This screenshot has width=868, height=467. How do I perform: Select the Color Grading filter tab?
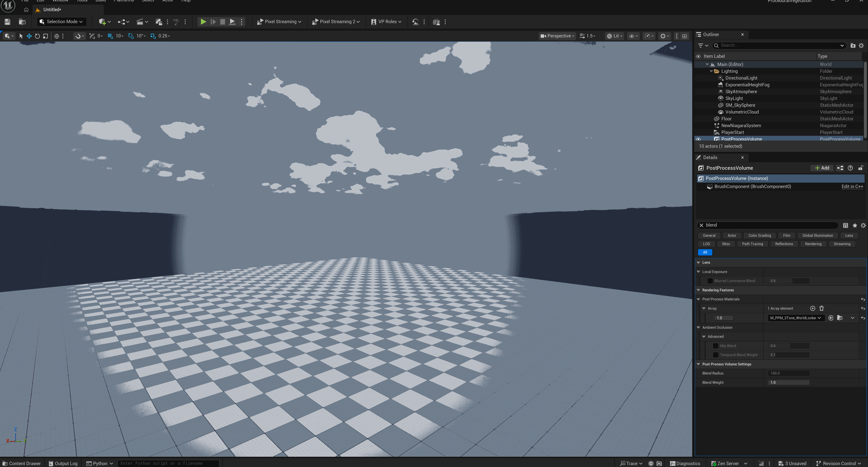[759, 235]
